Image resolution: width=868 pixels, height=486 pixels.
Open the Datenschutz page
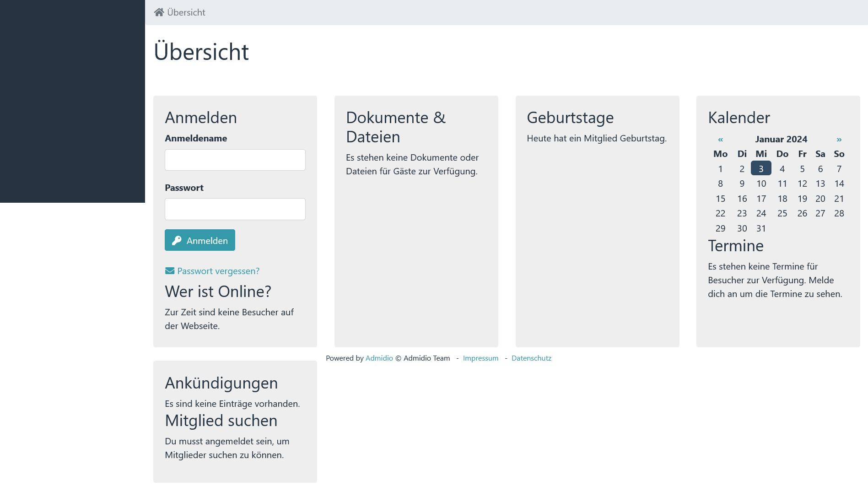531,358
